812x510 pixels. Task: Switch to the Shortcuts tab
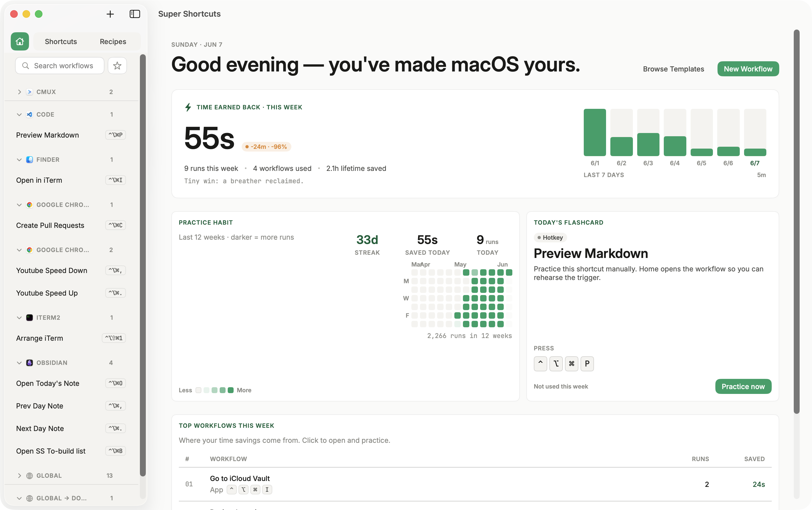point(61,41)
